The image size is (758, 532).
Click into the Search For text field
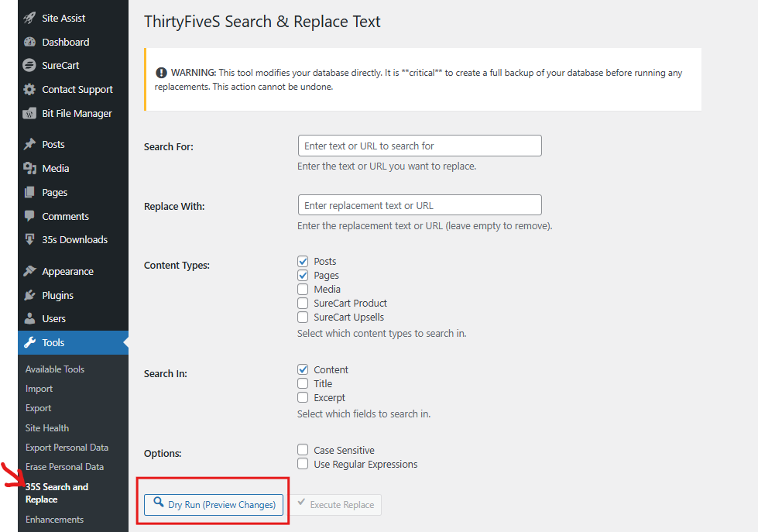419,146
